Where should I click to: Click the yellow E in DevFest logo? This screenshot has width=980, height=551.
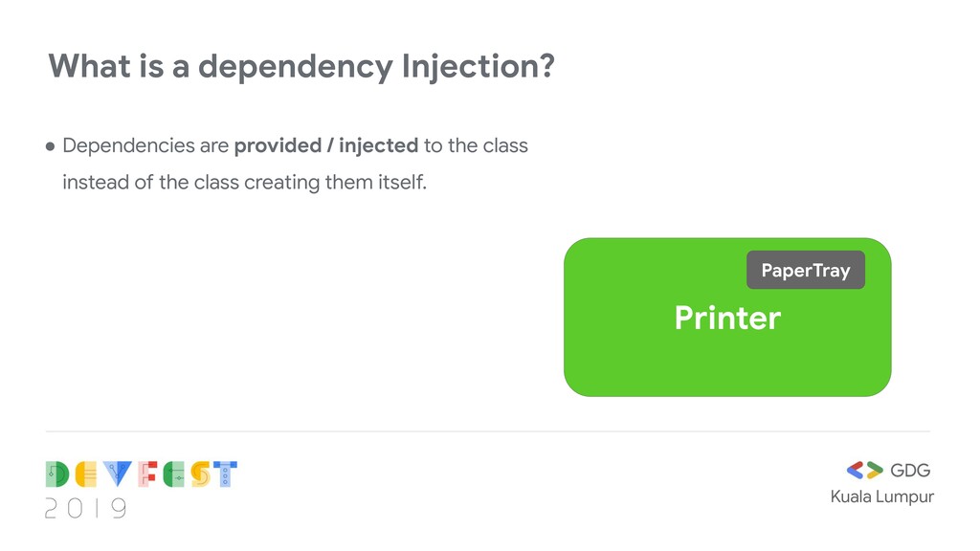click(86, 474)
